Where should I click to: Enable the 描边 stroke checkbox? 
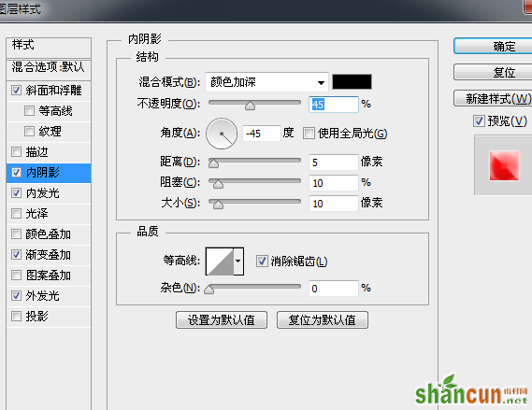(x=16, y=152)
